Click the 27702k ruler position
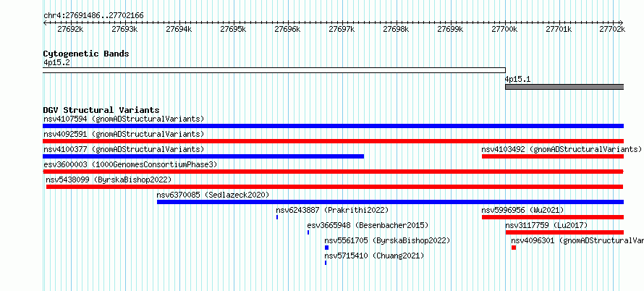This screenshot has width=644, height=291. [x=612, y=30]
